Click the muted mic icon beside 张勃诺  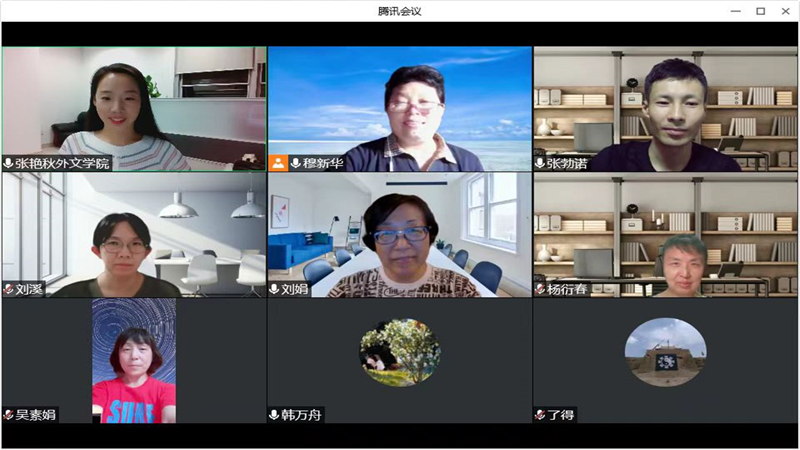(541, 163)
